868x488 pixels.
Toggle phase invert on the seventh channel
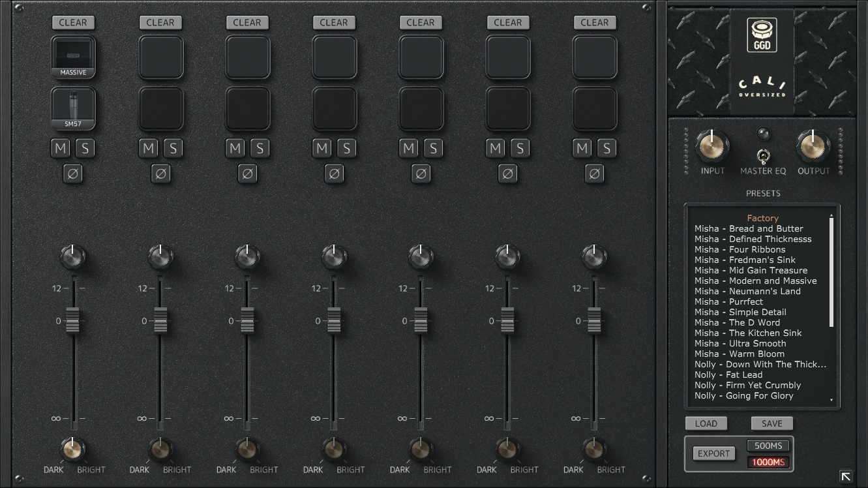pos(594,174)
